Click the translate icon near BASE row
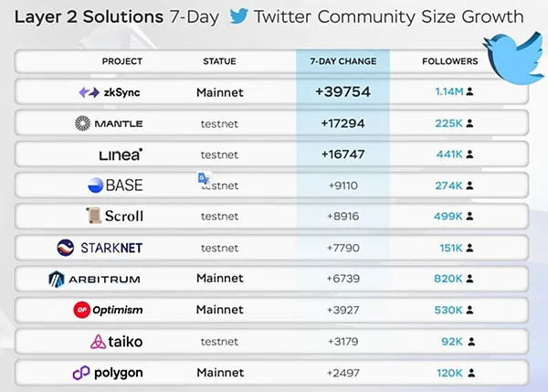Image resolution: width=548 pixels, height=392 pixels. (205, 179)
